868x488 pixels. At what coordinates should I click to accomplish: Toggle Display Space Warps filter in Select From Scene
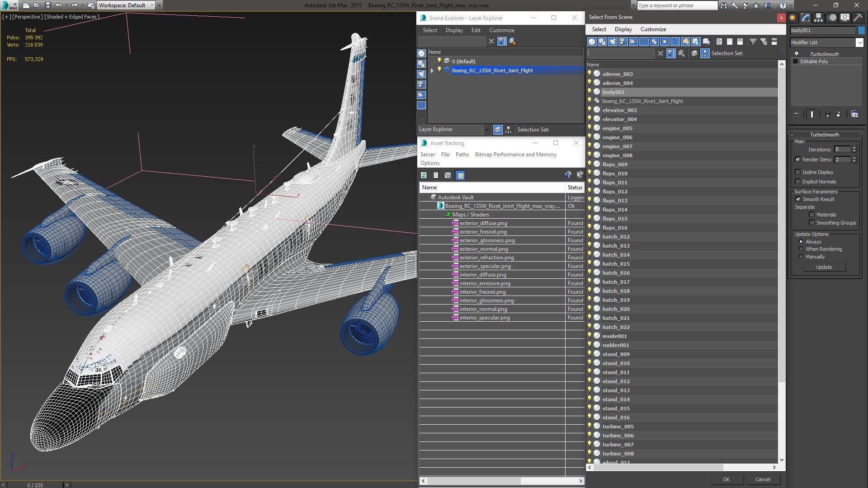point(644,42)
